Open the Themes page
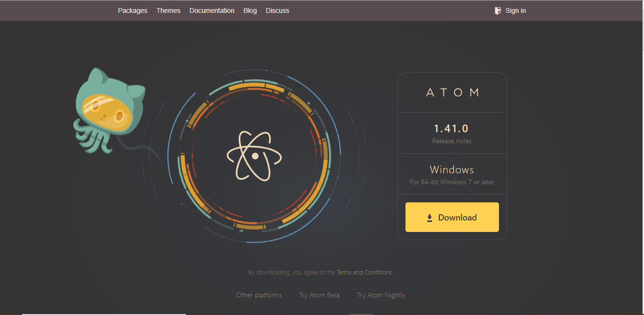This screenshot has width=644, height=315. tap(168, 10)
